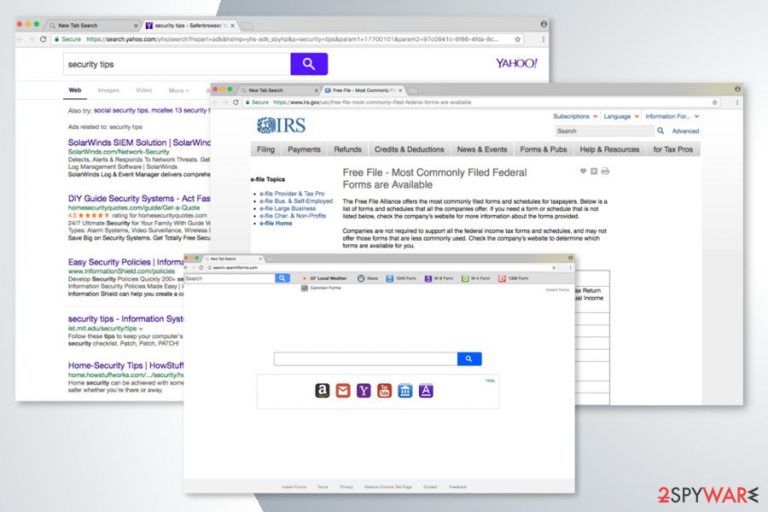Open Common Forms toolbar item

tap(321, 288)
